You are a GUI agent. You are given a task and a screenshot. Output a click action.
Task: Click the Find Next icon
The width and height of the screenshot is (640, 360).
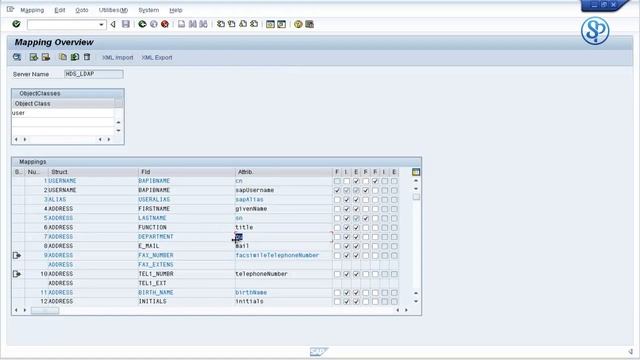(x=203, y=24)
